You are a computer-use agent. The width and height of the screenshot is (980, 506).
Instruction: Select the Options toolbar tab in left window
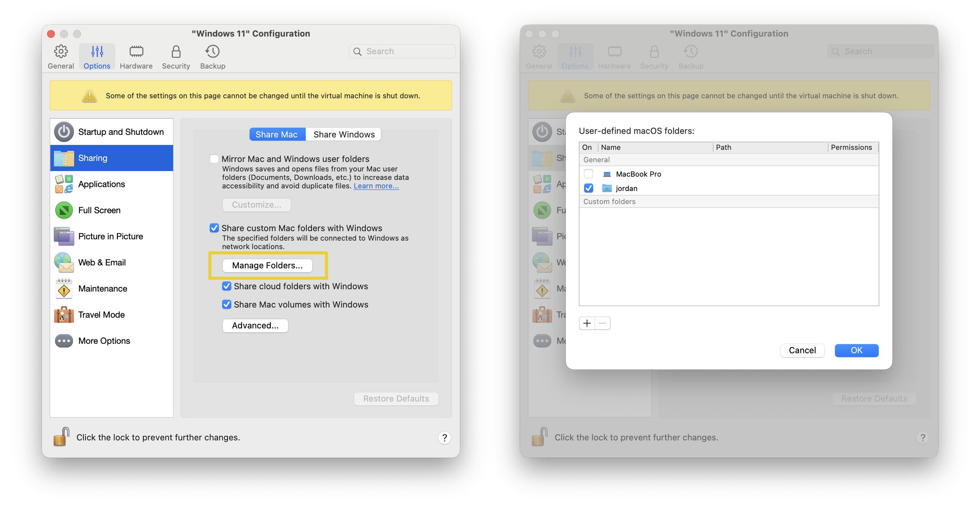coord(97,57)
